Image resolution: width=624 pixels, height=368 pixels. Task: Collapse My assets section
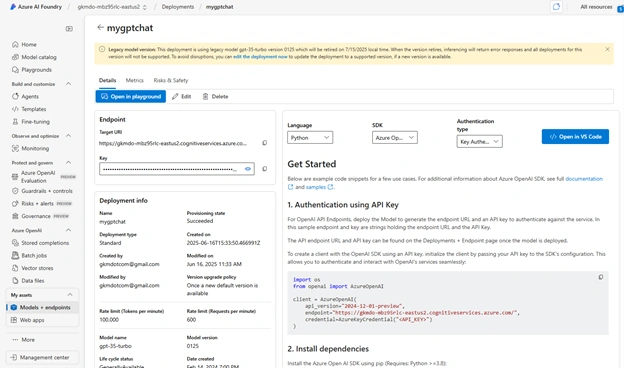click(70, 295)
